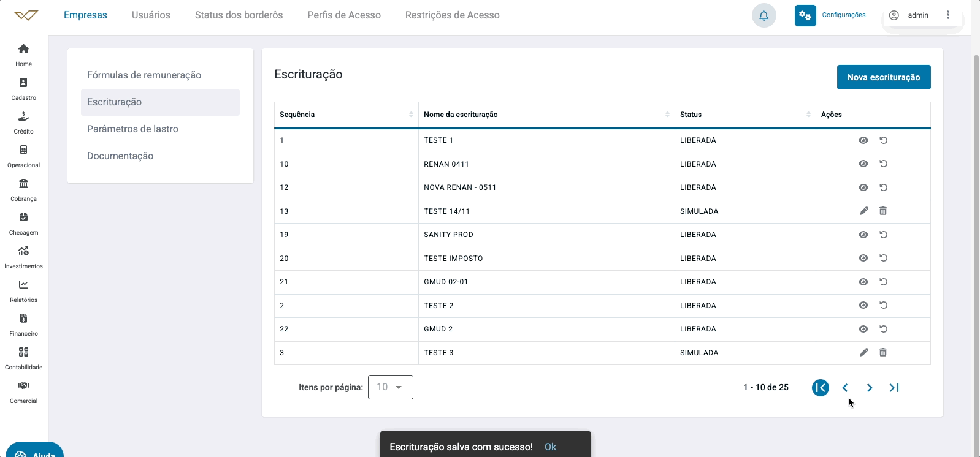View the TESTE 2 escrituração
980x457 pixels.
tap(863, 305)
